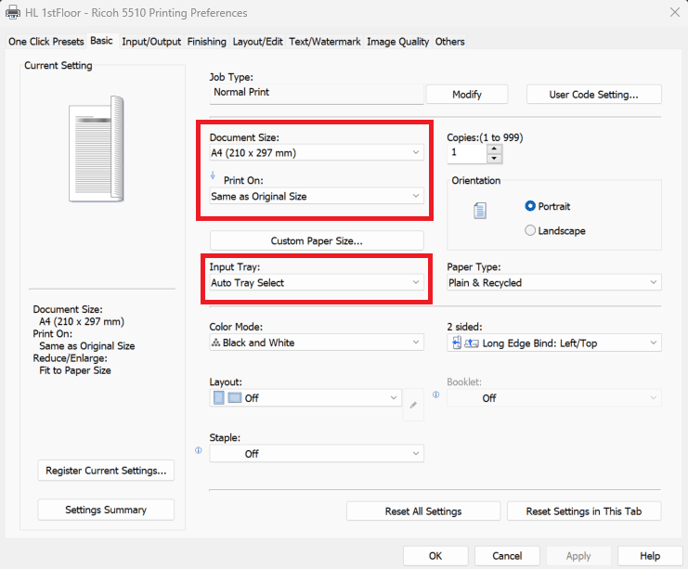
Task: Select Landscape orientation
Action: coord(555,230)
